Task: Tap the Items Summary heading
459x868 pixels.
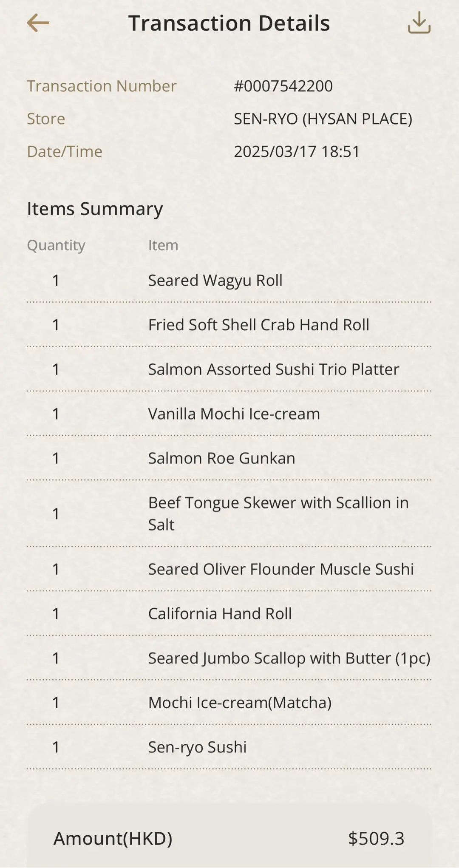Action: (x=95, y=209)
